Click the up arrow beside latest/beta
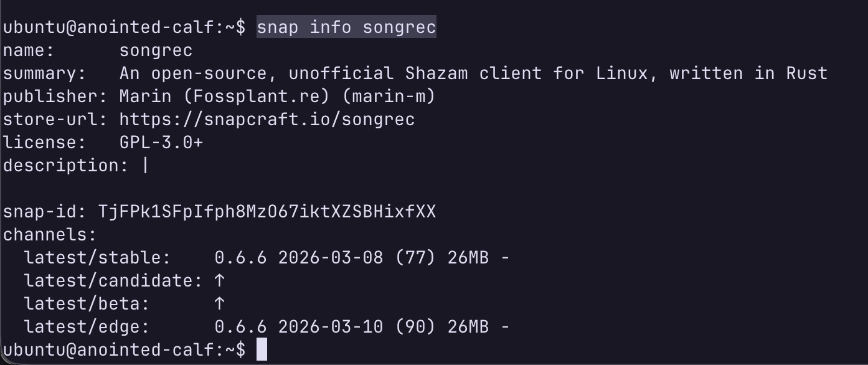The image size is (868, 365). pyautogui.click(x=219, y=304)
